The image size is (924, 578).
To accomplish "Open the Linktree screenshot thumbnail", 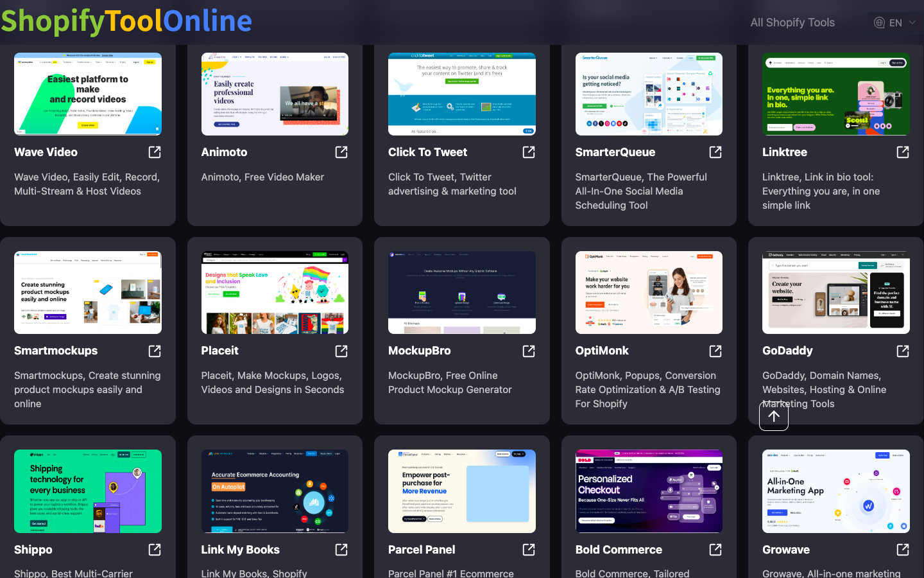I will 836,94.
